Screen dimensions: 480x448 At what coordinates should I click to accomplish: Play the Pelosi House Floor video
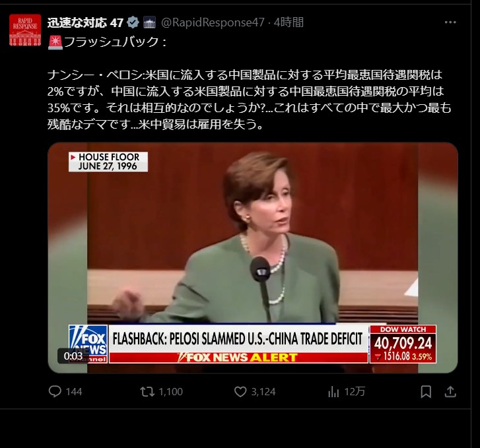click(253, 258)
